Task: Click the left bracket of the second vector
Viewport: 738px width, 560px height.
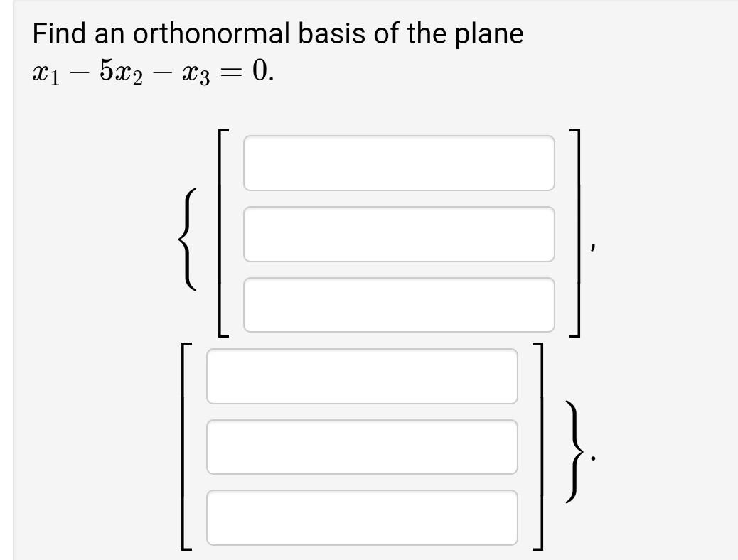Action: click(187, 447)
